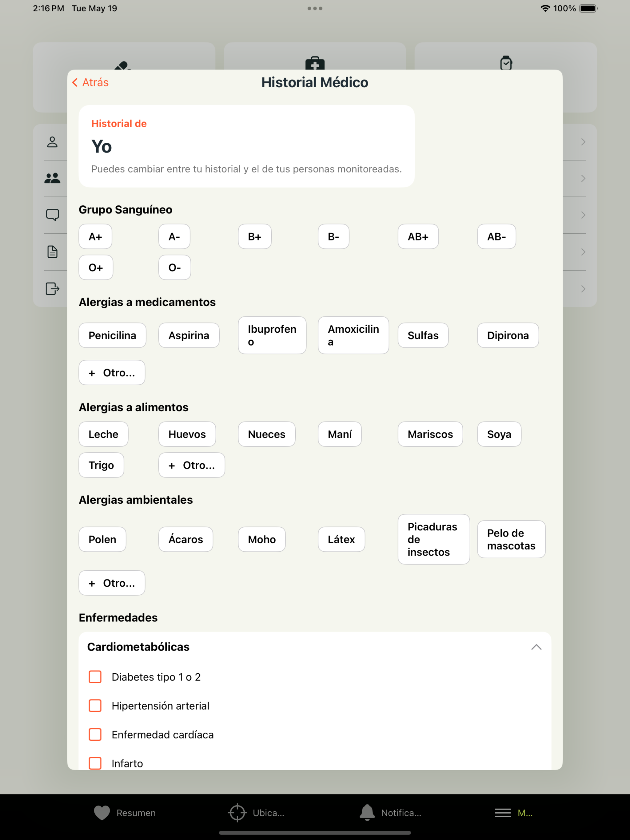630x840 pixels.
Task: Toggle Aspirina allergy chip
Action: 189,335
